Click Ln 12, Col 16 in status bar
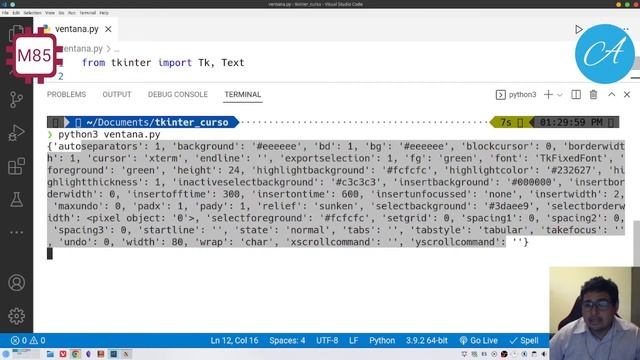640x360 pixels. pyautogui.click(x=234, y=340)
